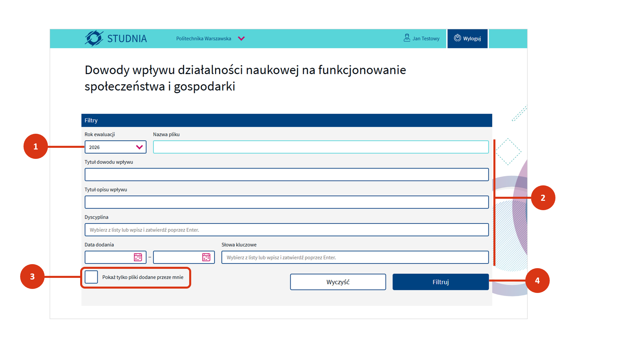Click into the Tytuł opisu wpływu field
The height and width of the screenshot is (362, 644).
click(286, 202)
